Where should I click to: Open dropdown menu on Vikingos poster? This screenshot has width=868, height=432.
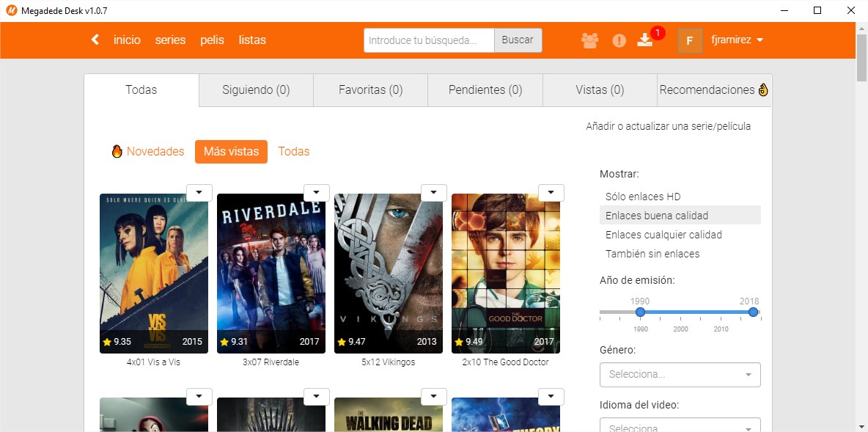pyautogui.click(x=434, y=193)
